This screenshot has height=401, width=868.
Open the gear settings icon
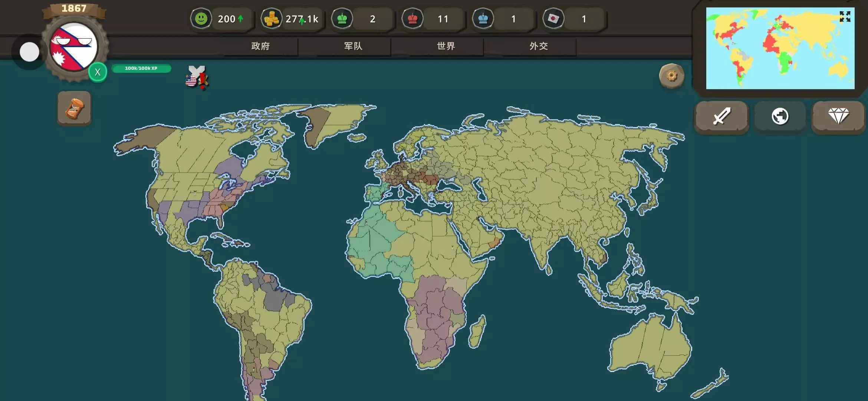click(671, 76)
